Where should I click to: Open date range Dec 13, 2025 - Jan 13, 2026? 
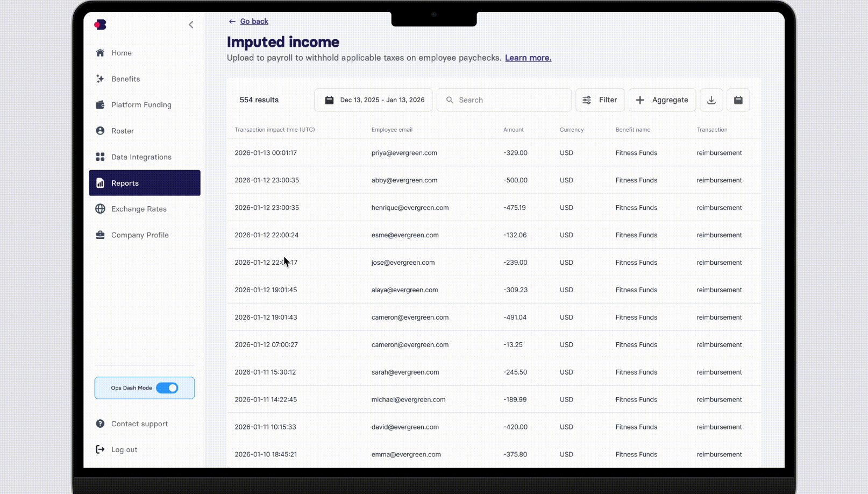pyautogui.click(x=374, y=100)
